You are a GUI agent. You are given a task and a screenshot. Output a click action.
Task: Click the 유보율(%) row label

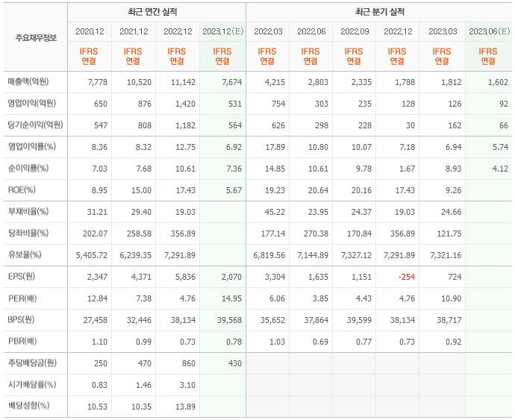(x=25, y=255)
